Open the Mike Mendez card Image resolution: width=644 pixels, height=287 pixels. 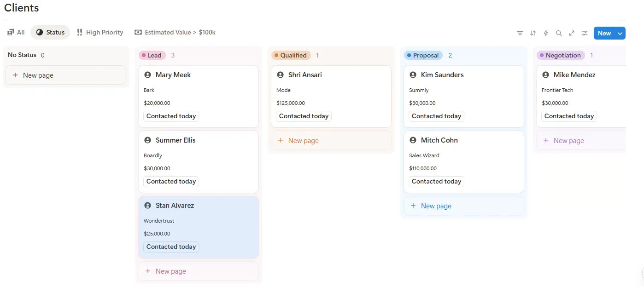[581, 97]
